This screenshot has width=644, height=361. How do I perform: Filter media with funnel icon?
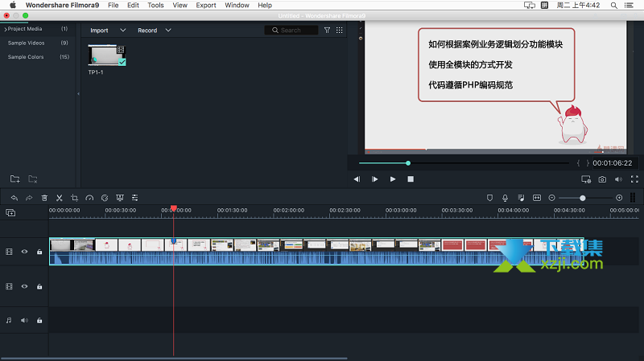click(327, 30)
